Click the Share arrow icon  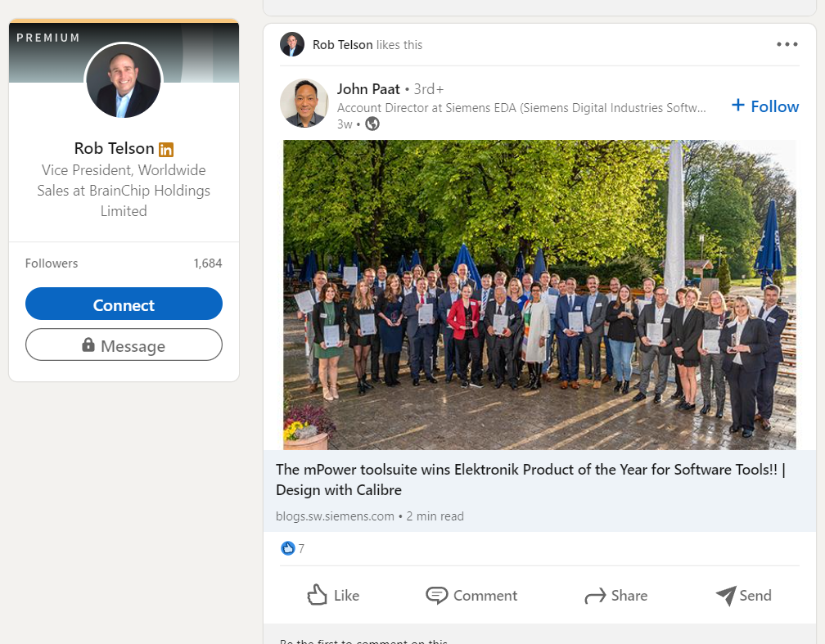[x=595, y=596]
